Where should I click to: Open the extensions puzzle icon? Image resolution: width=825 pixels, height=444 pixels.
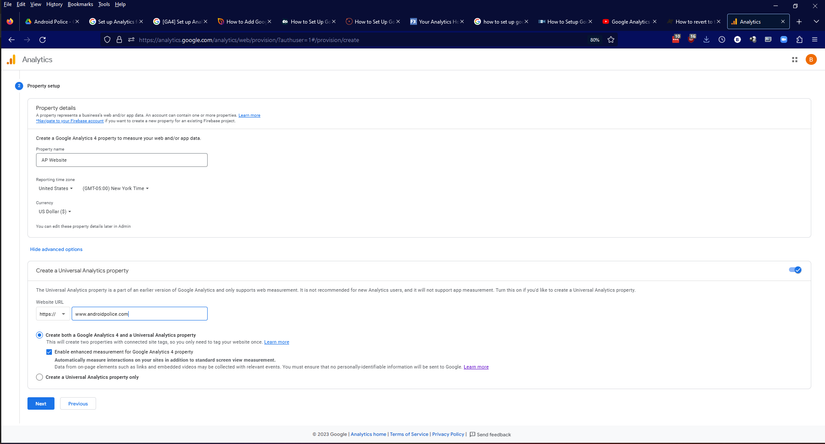799,39
